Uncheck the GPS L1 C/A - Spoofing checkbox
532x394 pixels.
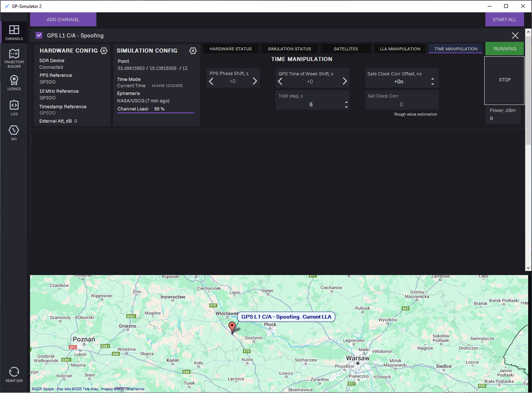point(39,36)
